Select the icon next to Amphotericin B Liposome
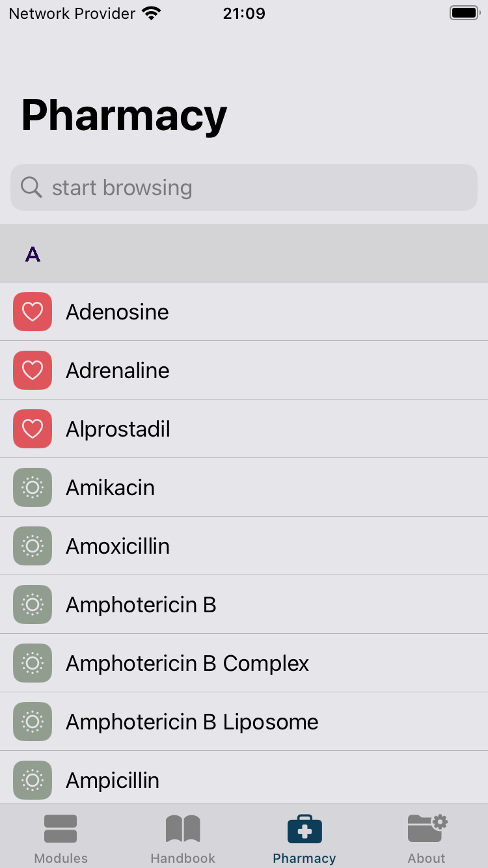The width and height of the screenshot is (488, 868). [33, 722]
